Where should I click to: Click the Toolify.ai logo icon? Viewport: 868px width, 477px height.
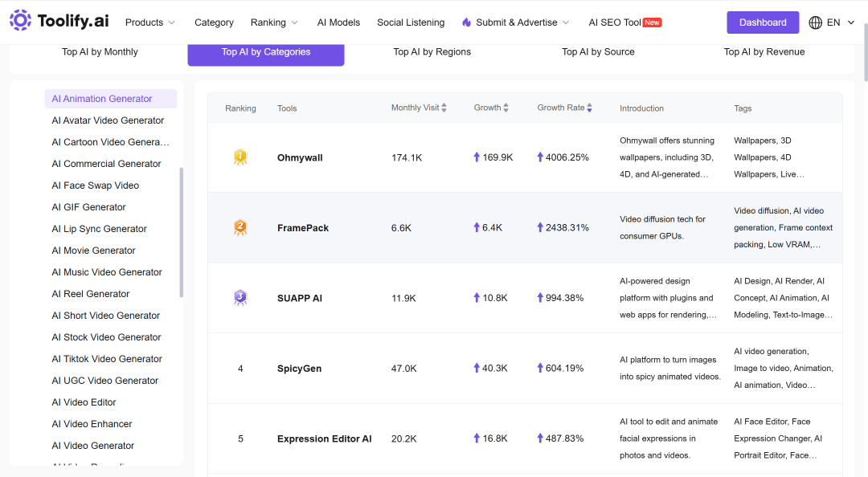[20, 20]
